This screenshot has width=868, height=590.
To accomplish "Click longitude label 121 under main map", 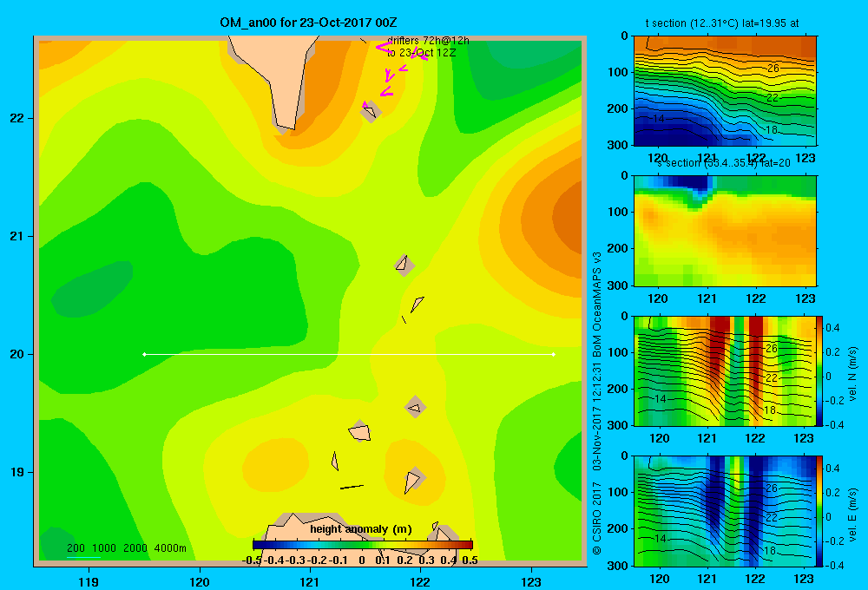I will pos(310,581).
